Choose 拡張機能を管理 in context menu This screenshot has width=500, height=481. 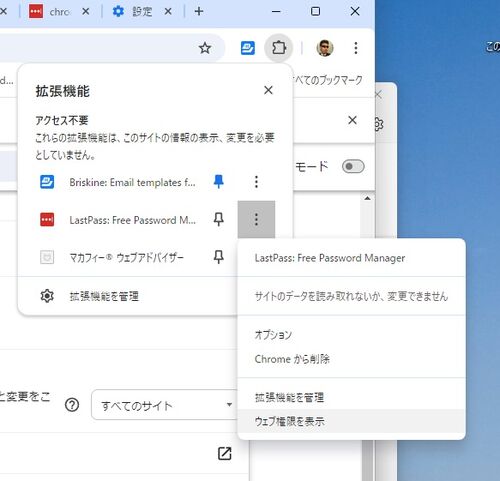click(x=351, y=397)
